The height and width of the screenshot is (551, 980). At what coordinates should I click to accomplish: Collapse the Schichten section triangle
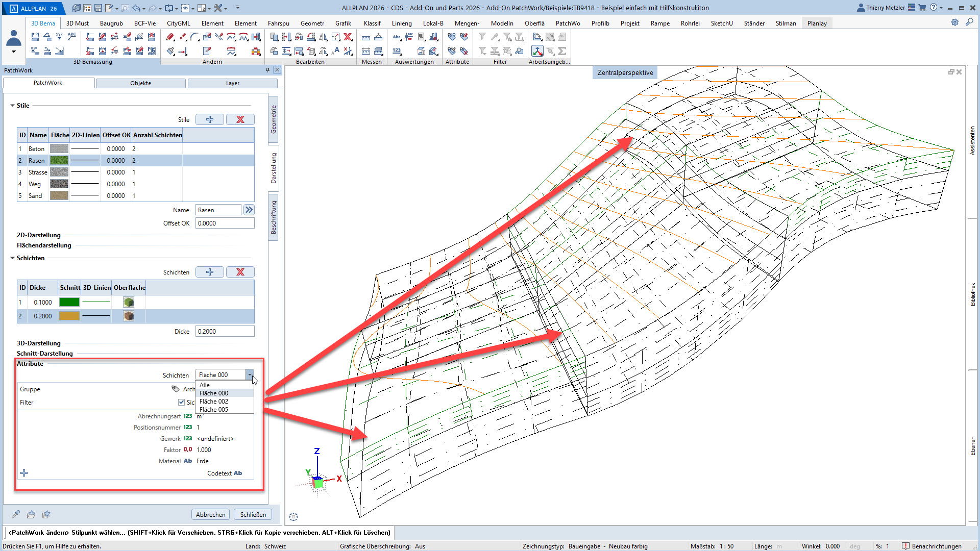[12, 258]
